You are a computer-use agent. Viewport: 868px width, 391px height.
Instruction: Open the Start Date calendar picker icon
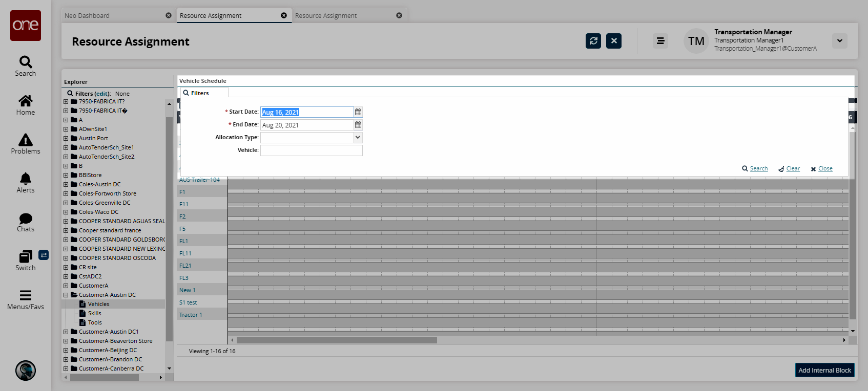coord(358,112)
